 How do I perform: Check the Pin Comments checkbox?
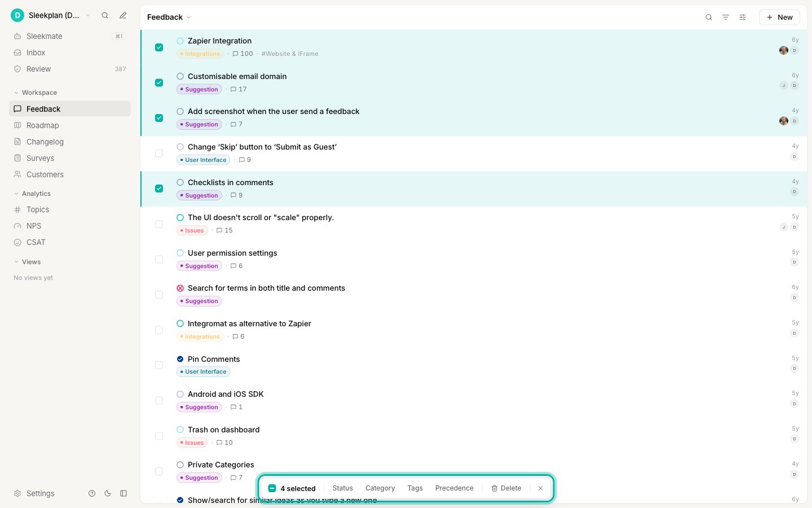click(159, 365)
